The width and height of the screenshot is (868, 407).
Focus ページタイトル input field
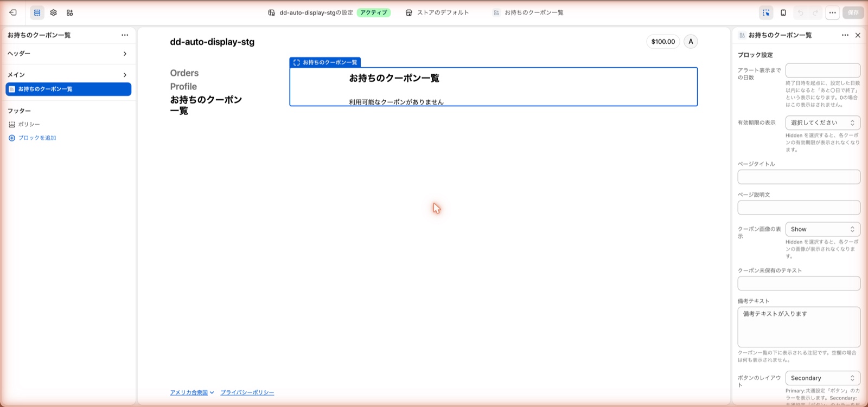(x=799, y=177)
